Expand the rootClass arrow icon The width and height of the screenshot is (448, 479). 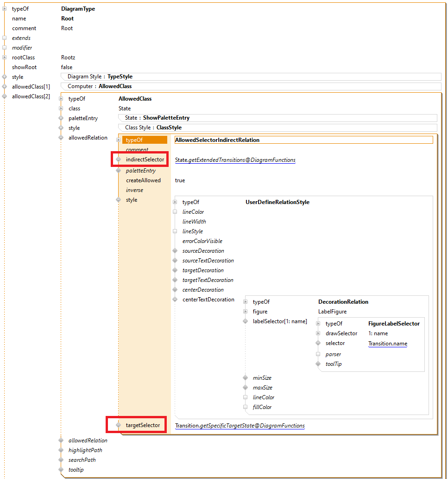(4, 57)
